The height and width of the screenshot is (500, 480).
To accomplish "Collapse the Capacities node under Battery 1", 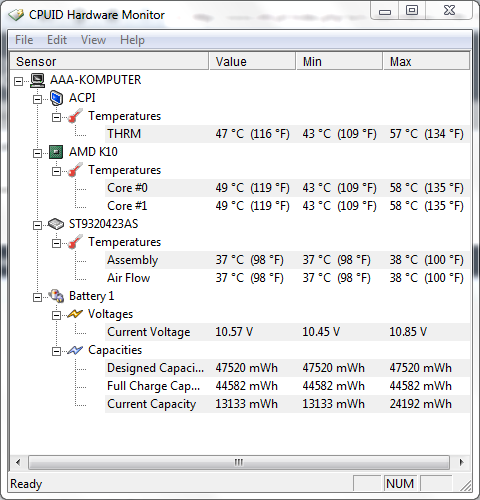I will [56, 351].
